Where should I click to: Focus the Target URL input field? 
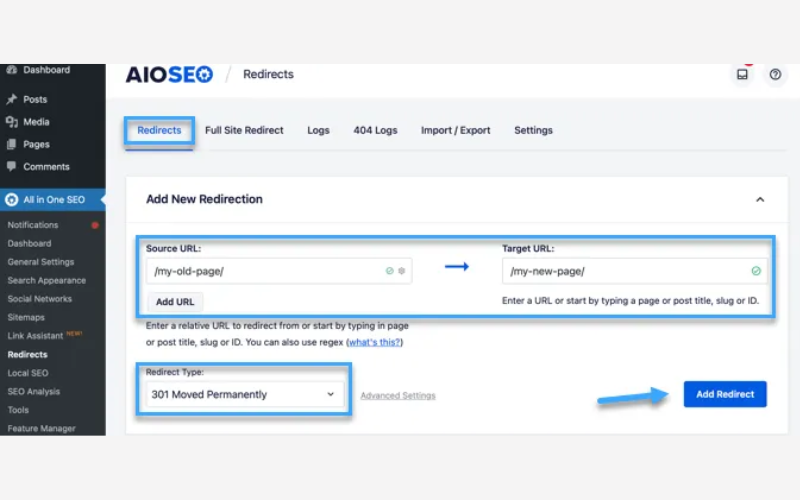point(635,271)
